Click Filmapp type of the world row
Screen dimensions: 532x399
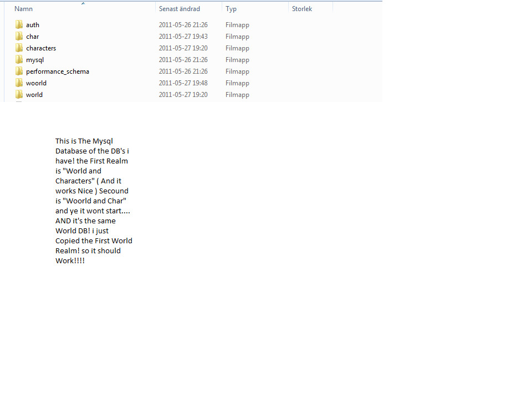238,95
